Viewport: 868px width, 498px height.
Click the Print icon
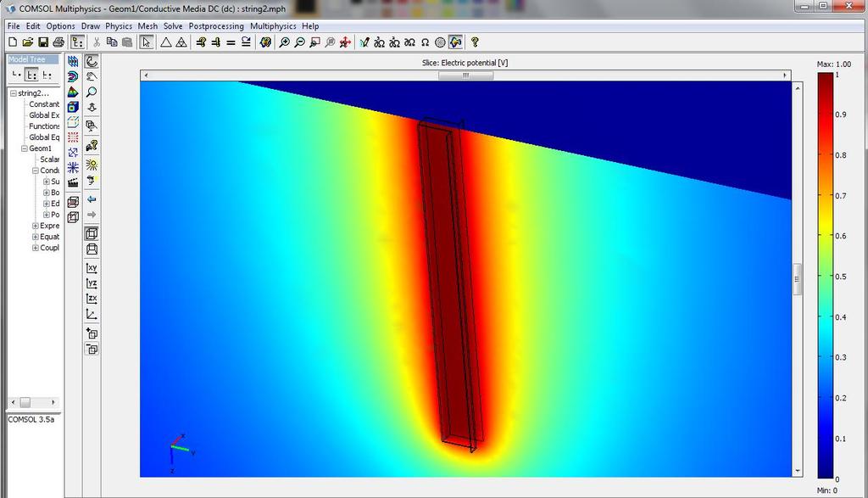[x=58, y=42]
